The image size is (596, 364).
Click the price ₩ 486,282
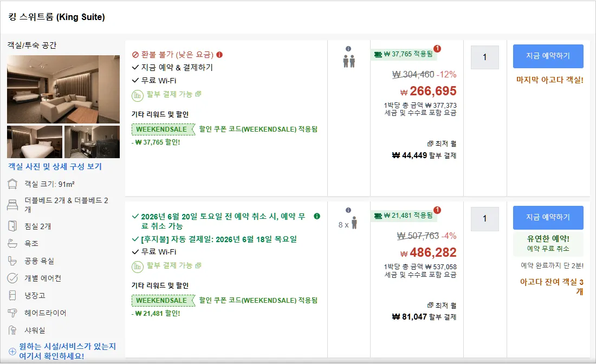[429, 252]
